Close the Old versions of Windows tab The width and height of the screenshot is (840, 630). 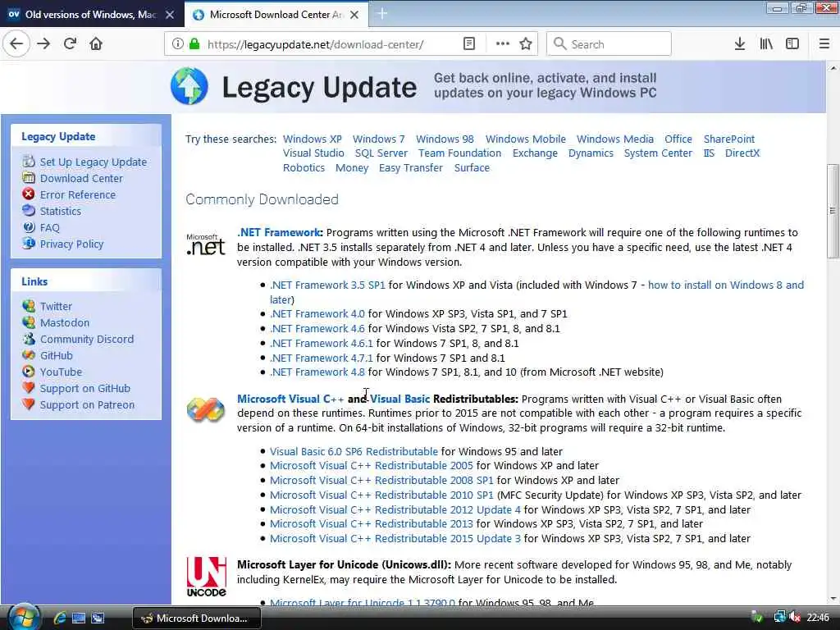[170, 15]
